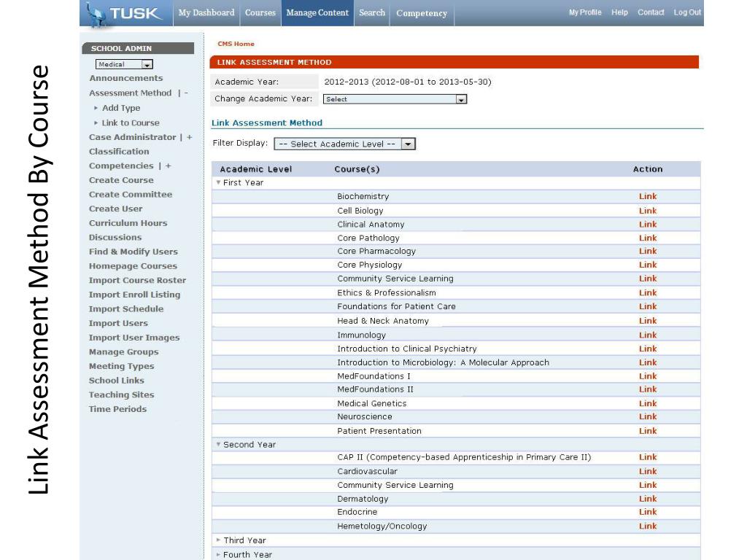
Task: Click Link for MedFoundations II
Action: point(648,389)
